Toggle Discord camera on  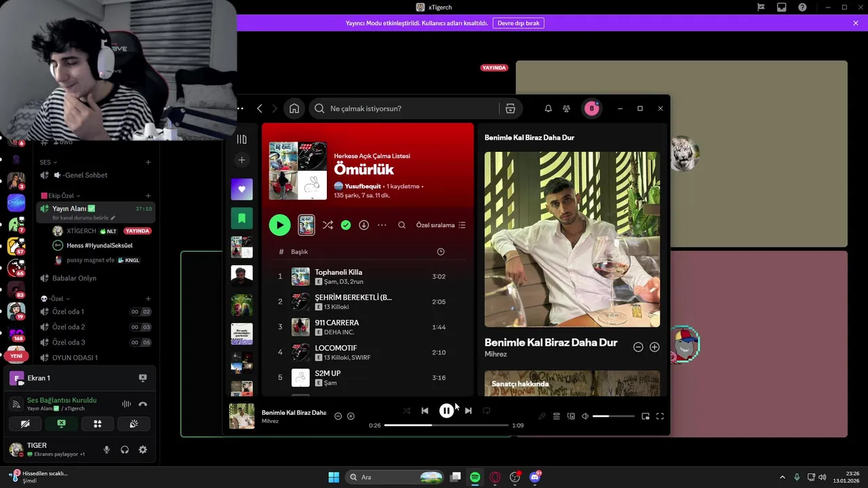25,424
